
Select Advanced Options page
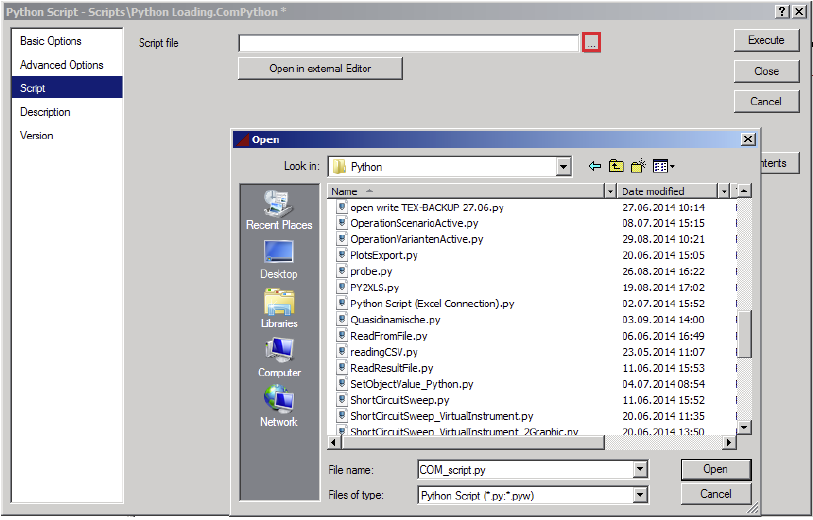(67, 65)
